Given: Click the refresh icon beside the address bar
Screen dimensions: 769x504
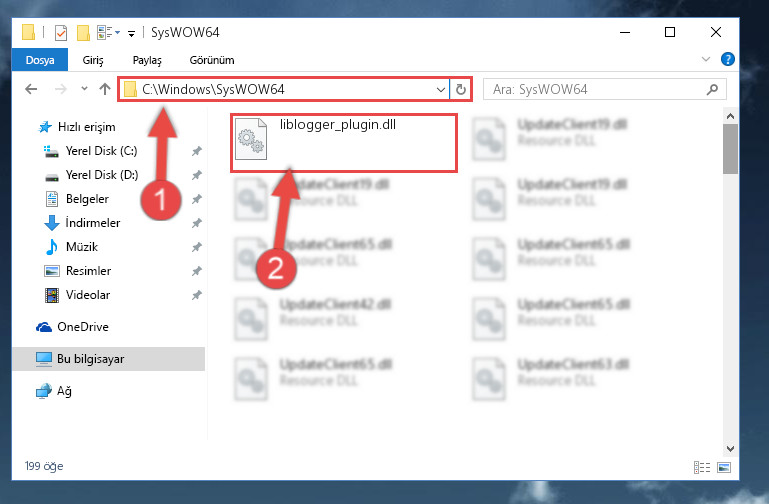Looking at the screenshot, I should [x=461, y=89].
